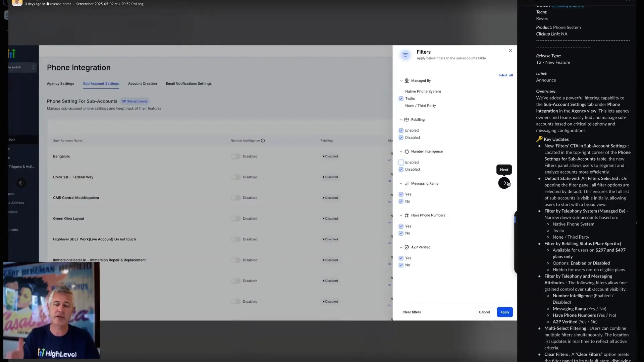Uncheck A2P Verified Yes checkbox
The height and width of the screenshot is (362, 644).
401,258
